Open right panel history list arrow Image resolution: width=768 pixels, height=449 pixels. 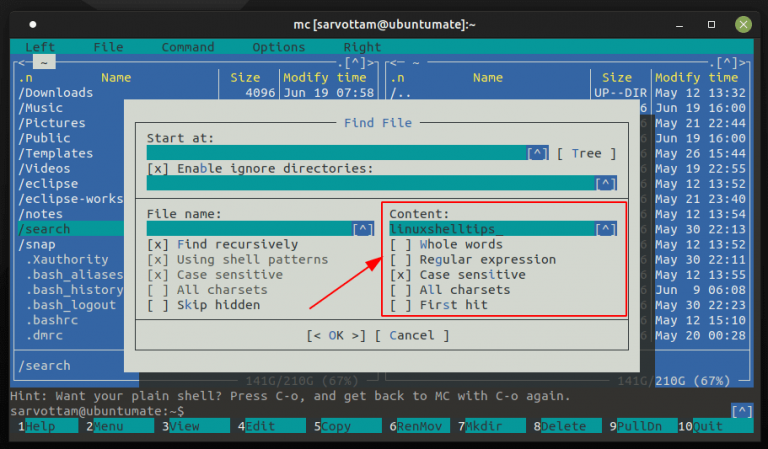(x=727, y=62)
